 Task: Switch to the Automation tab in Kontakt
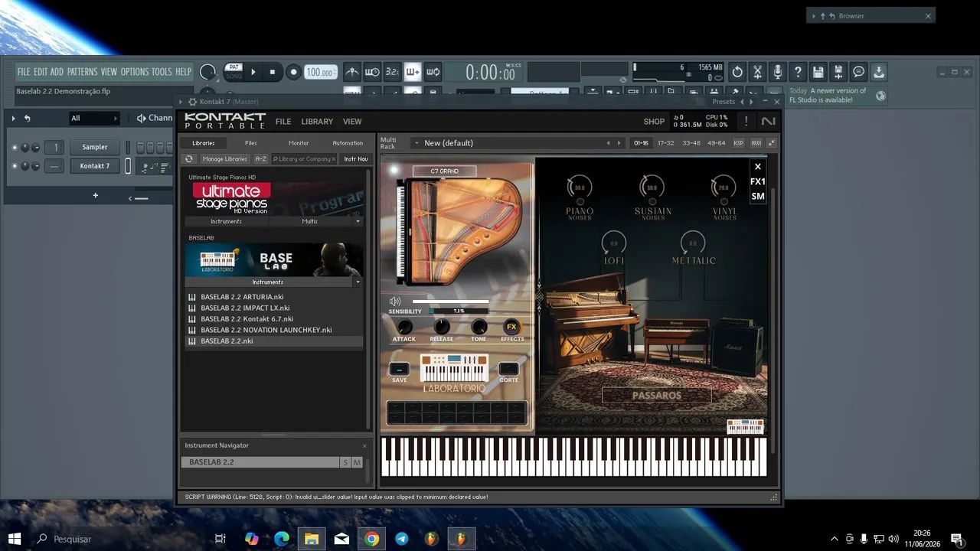point(348,143)
